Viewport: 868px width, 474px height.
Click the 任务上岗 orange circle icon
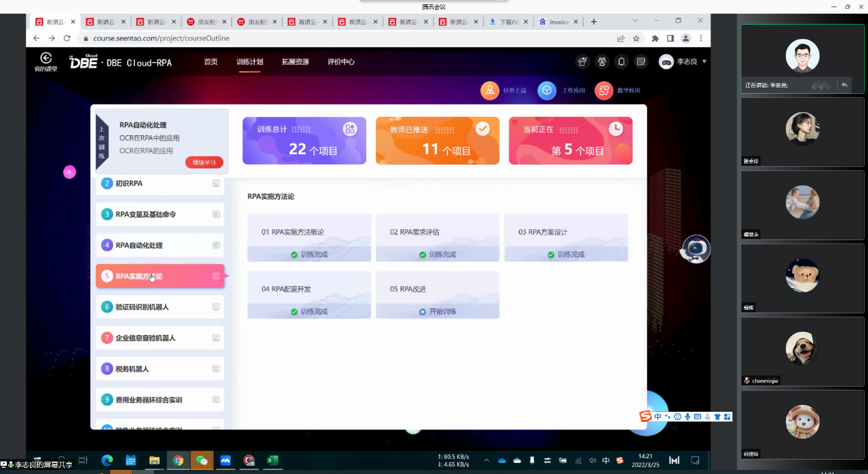[489, 90]
